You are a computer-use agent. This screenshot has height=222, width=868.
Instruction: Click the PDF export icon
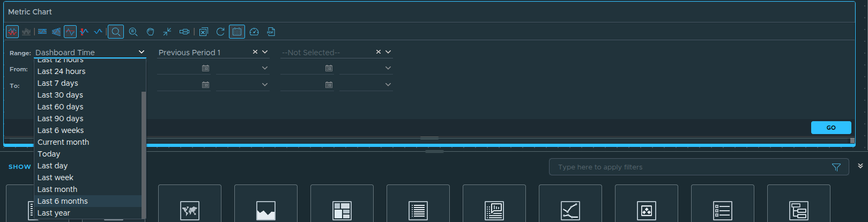tap(271, 32)
